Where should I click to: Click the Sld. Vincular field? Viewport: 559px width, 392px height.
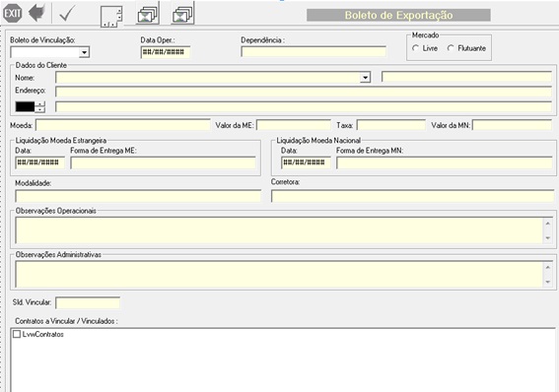tap(88, 302)
